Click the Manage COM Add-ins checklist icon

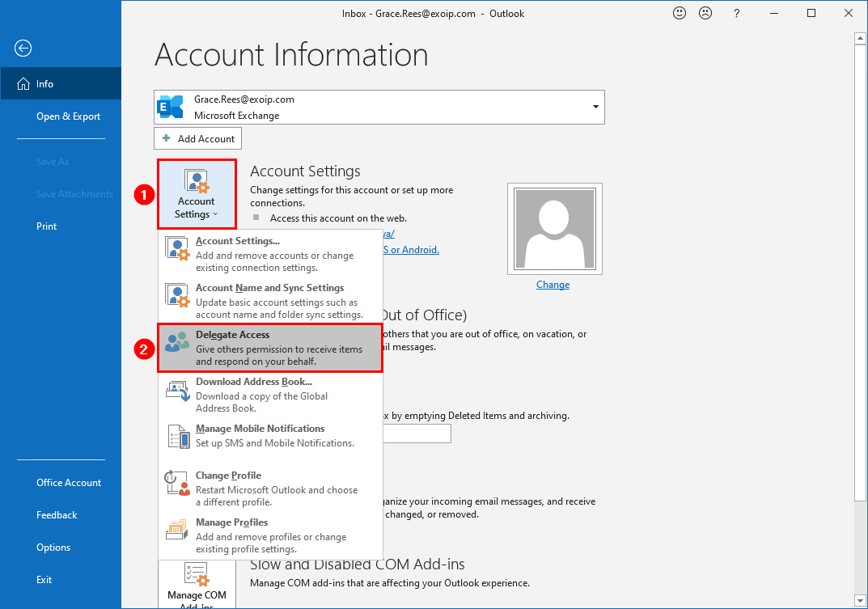point(197,574)
